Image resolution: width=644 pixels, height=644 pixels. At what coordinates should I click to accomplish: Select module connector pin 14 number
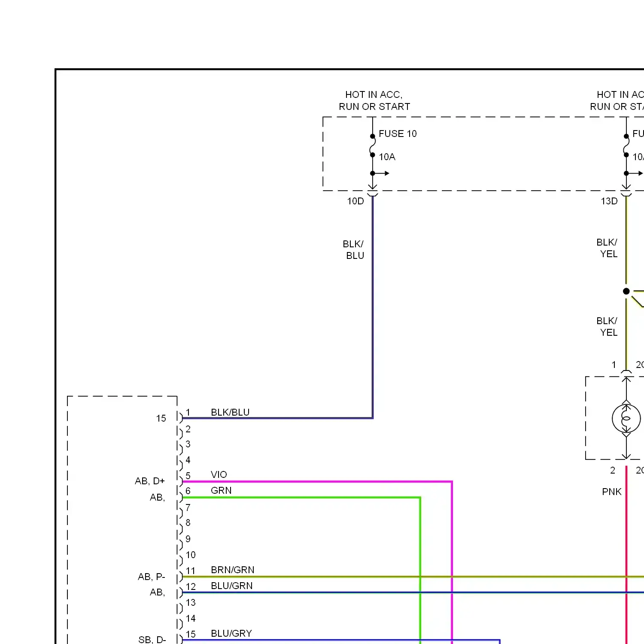(191, 618)
